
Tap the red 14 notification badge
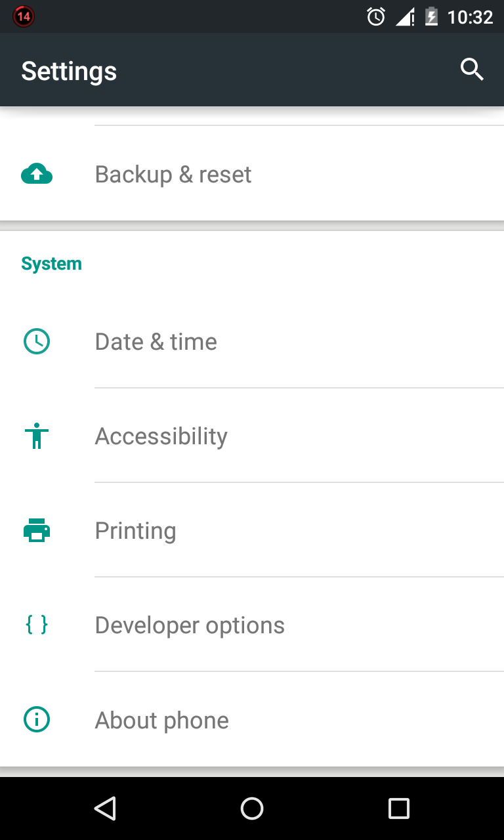tap(24, 16)
